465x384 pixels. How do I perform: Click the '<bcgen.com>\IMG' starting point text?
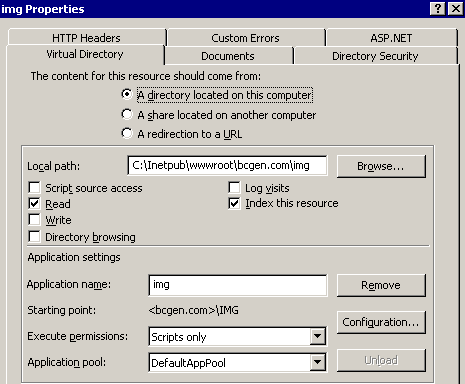(x=194, y=310)
